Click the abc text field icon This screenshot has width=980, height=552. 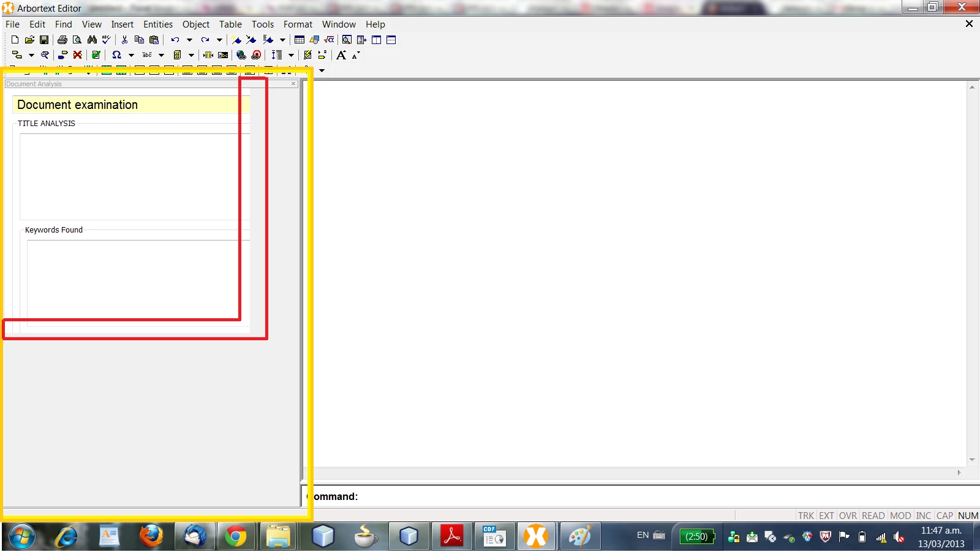(223, 54)
